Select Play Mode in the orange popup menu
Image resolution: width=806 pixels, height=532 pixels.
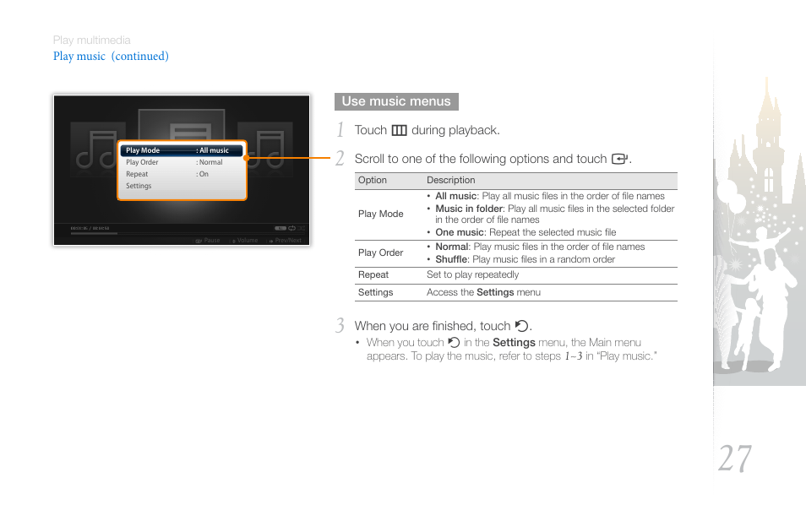[x=181, y=150]
